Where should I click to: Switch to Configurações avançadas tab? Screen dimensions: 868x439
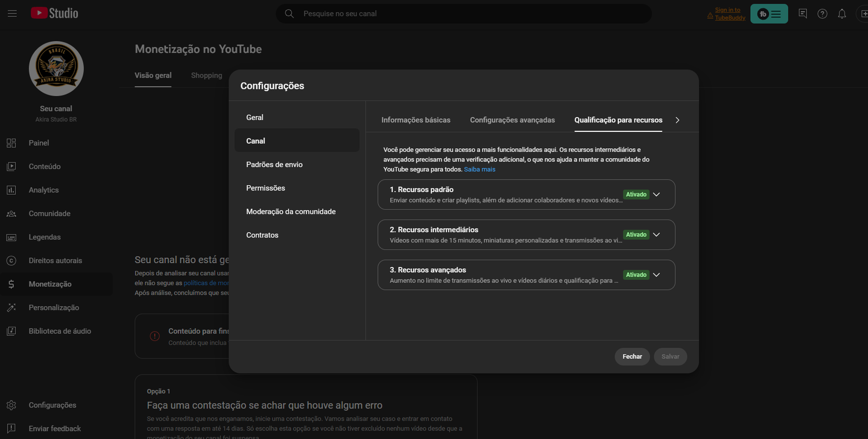click(512, 120)
